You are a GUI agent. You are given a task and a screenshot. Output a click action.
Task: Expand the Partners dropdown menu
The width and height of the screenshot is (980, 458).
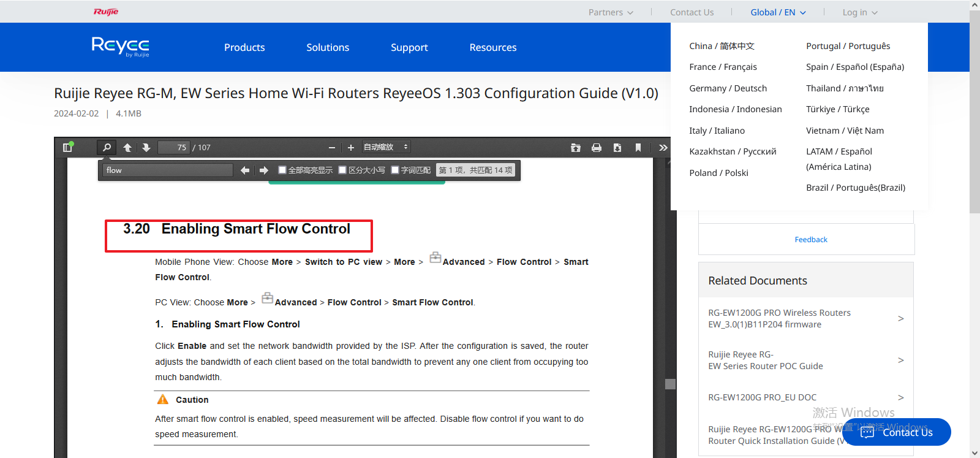click(610, 12)
